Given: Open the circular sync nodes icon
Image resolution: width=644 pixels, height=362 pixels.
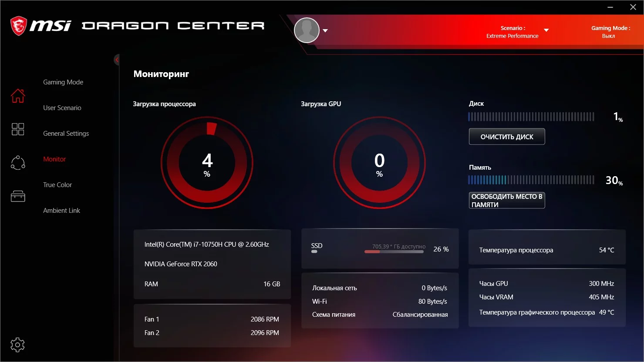Looking at the screenshot, I should (x=18, y=163).
